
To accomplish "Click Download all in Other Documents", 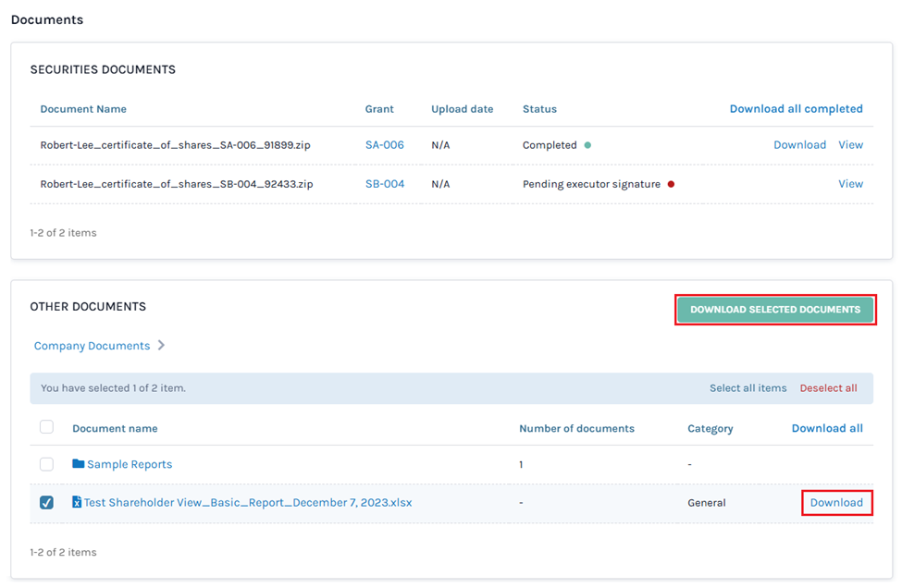I will pos(826,428).
